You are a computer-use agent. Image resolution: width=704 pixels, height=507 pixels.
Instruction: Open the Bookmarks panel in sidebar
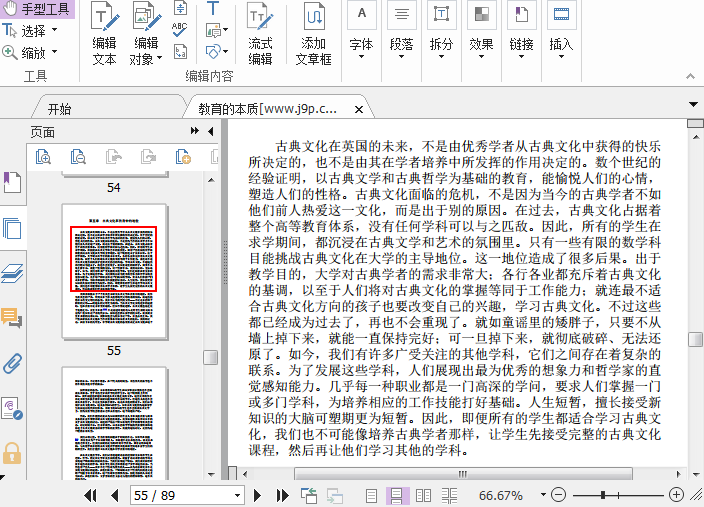point(12,182)
